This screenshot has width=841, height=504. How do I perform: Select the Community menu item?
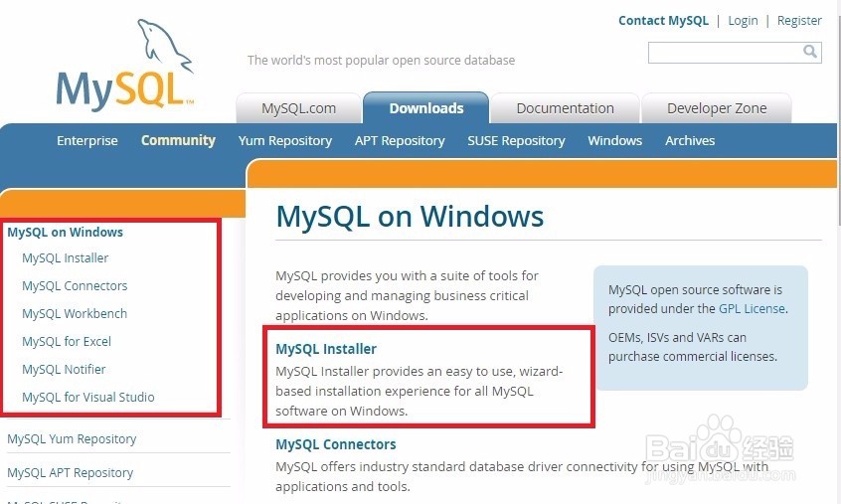(178, 140)
